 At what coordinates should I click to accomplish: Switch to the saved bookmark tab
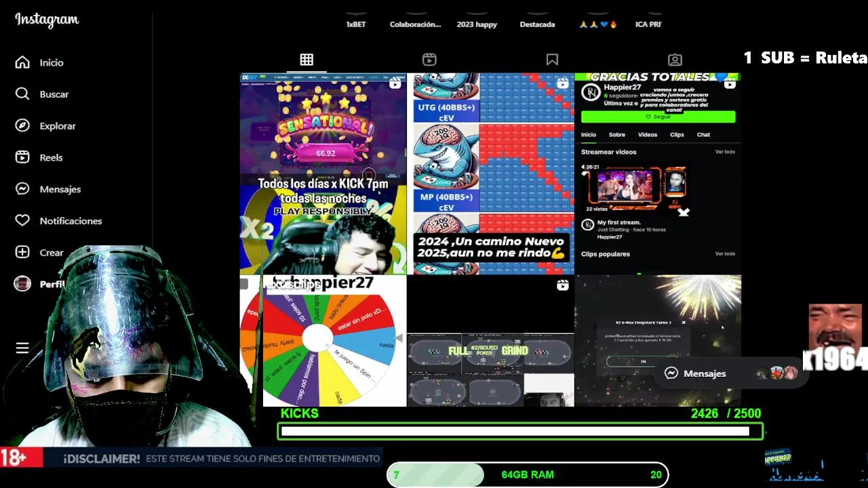552,60
